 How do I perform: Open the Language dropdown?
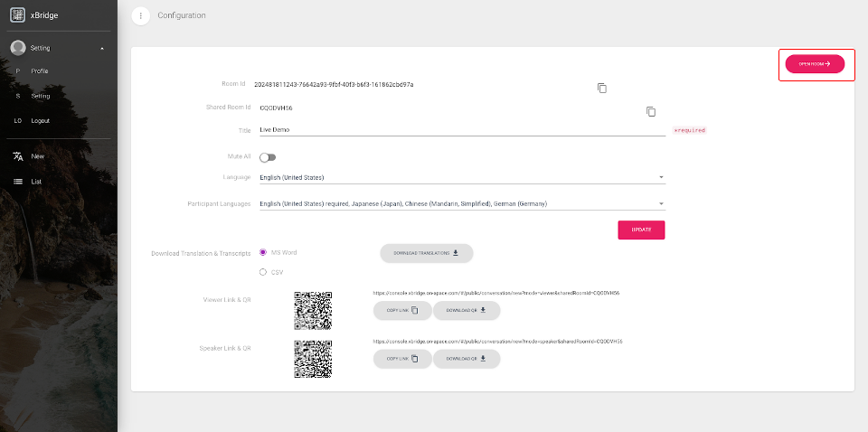pos(461,177)
